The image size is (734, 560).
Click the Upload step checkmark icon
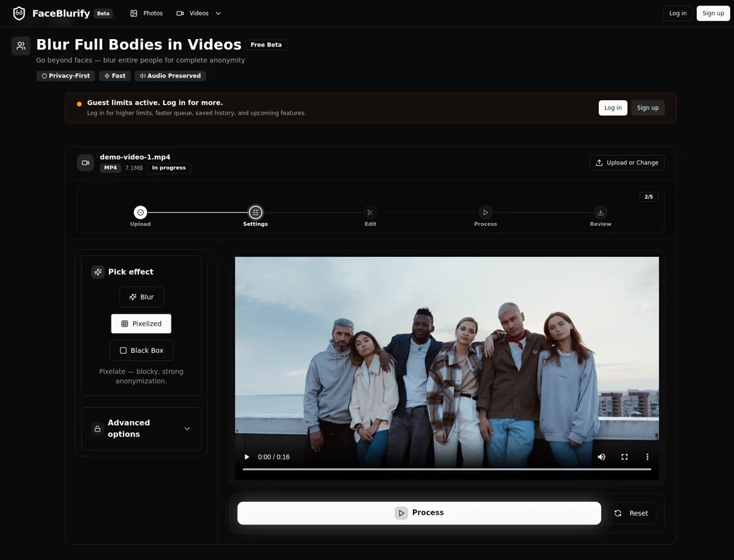point(140,212)
